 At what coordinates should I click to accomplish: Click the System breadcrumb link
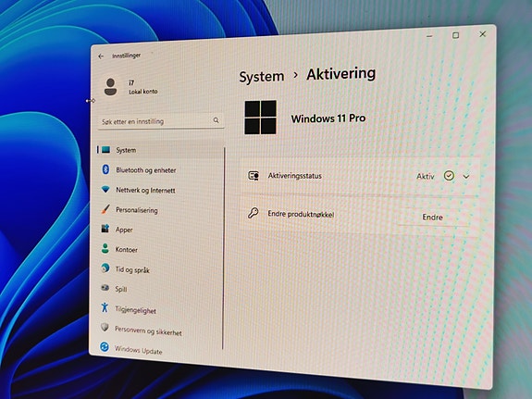pyautogui.click(x=262, y=77)
